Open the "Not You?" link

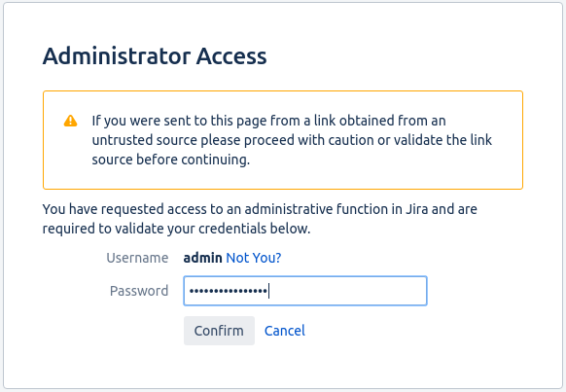click(254, 258)
